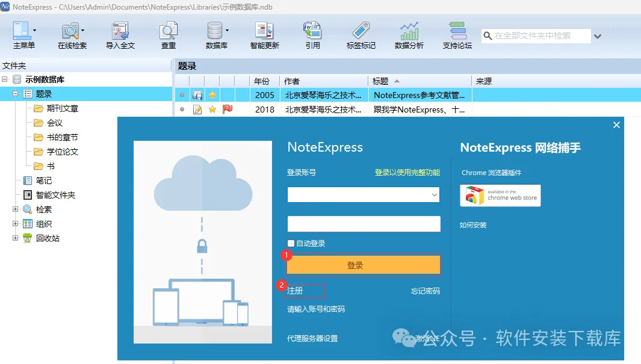Click the password input field
The height and width of the screenshot is (364, 641).
tap(364, 224)
